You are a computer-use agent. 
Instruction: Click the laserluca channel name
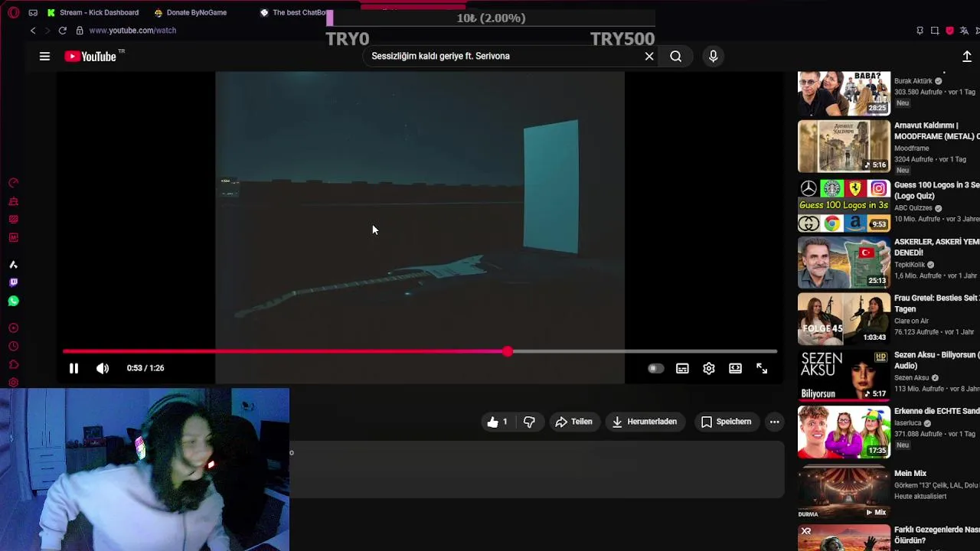tap(909, 423)
